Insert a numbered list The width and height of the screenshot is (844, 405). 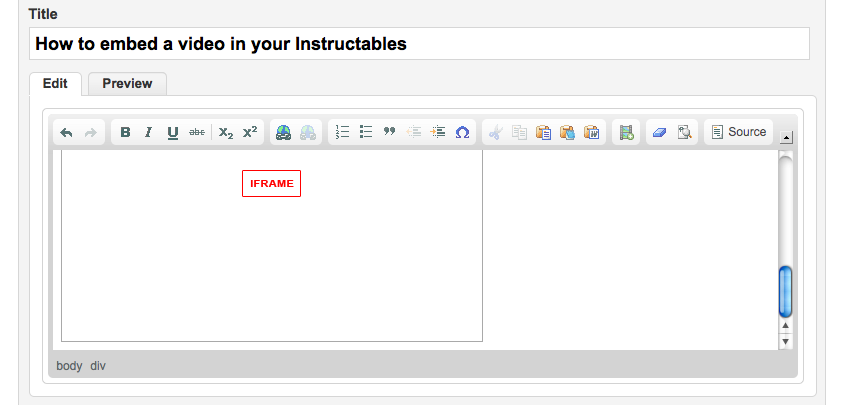(342, 132)
